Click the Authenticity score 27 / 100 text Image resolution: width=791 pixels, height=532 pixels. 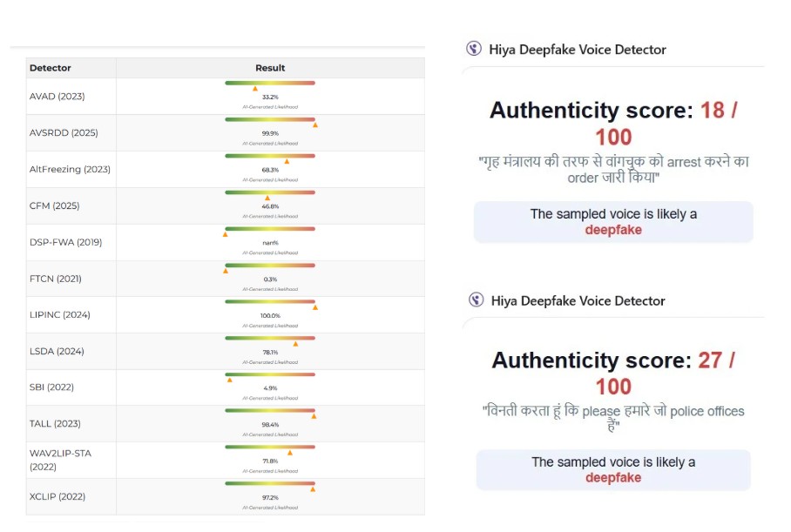[x=613, y=373]
